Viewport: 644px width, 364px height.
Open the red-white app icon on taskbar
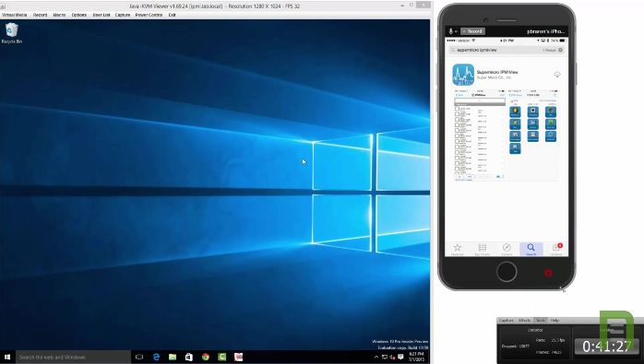pyautogui.click(x=238, y=357)
